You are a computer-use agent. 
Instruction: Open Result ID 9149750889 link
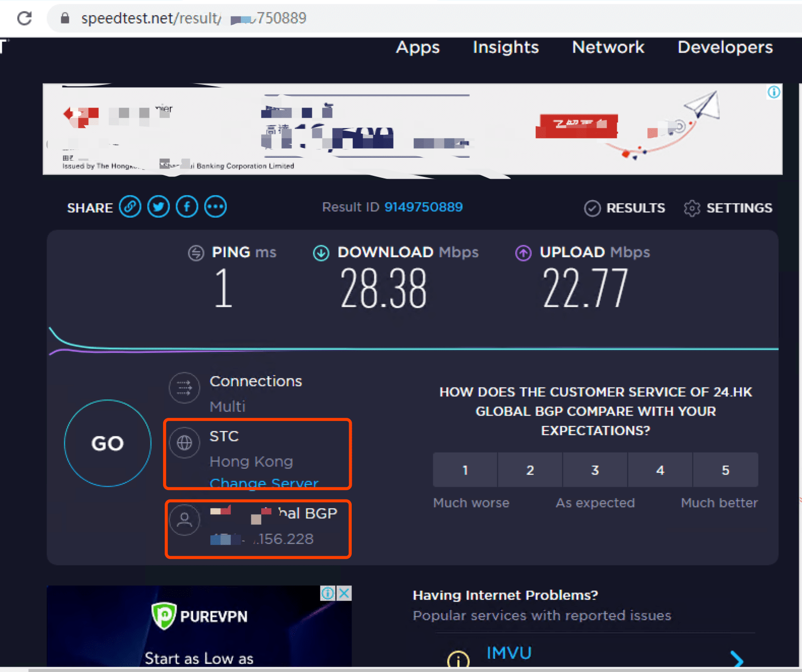423,207
